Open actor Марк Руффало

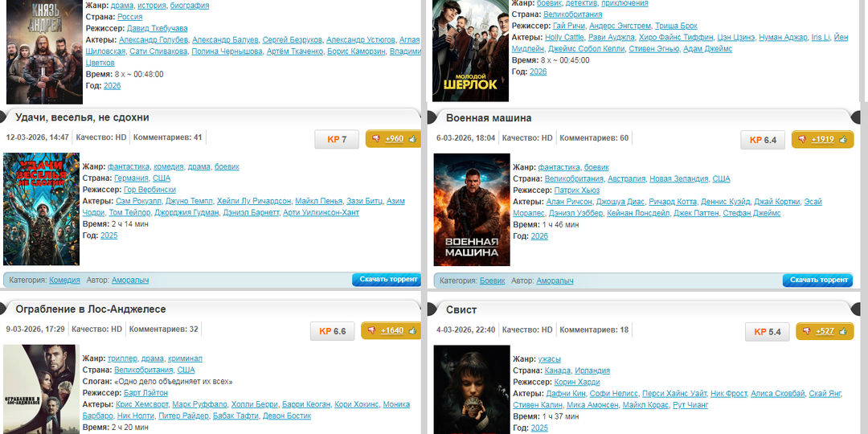(199, 404)
